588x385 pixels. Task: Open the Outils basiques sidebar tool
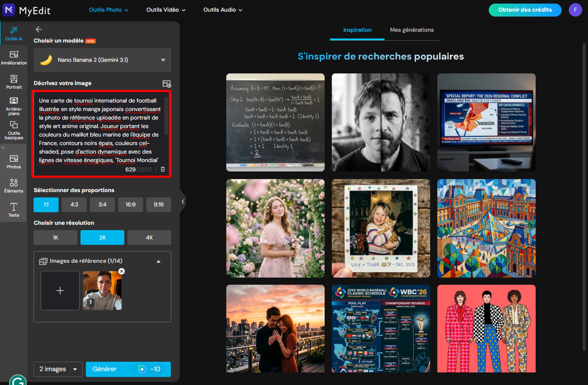pyautogui.click(x=14, y=130)
